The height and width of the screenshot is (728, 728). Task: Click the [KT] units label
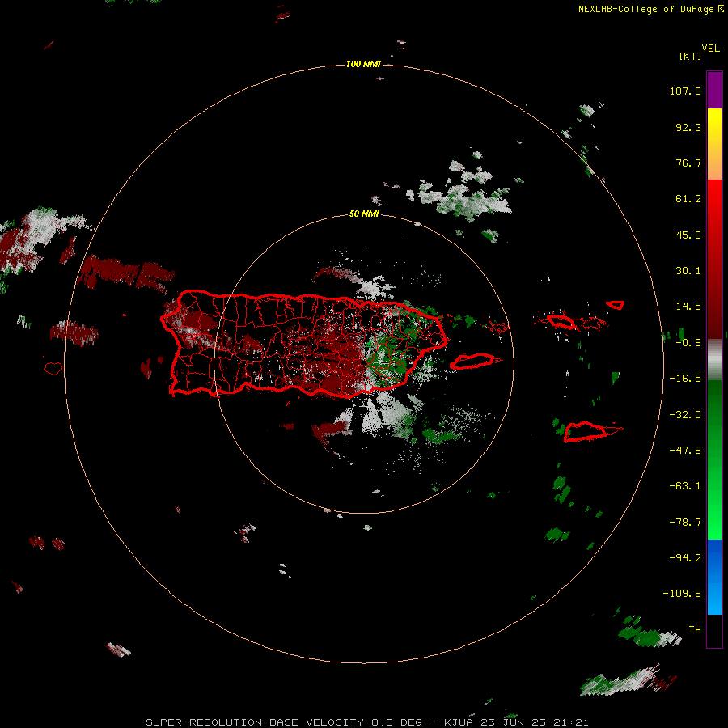690,56
